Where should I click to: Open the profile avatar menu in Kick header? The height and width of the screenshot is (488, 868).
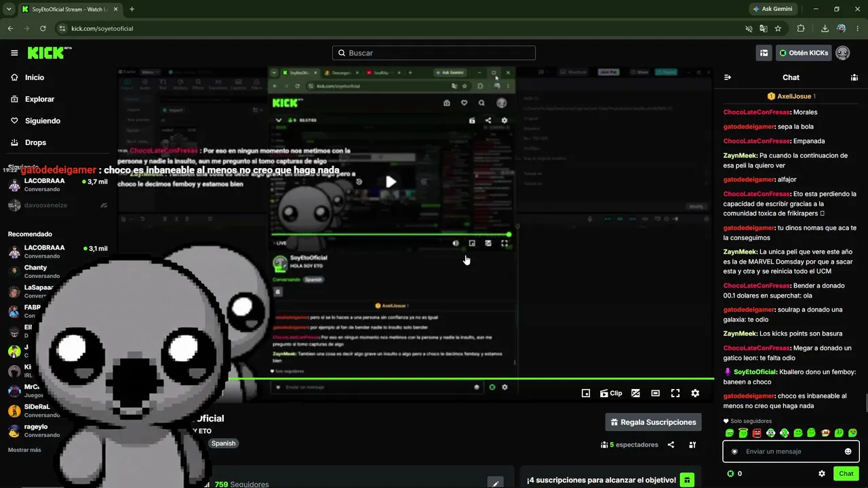[x=842, y=53]
